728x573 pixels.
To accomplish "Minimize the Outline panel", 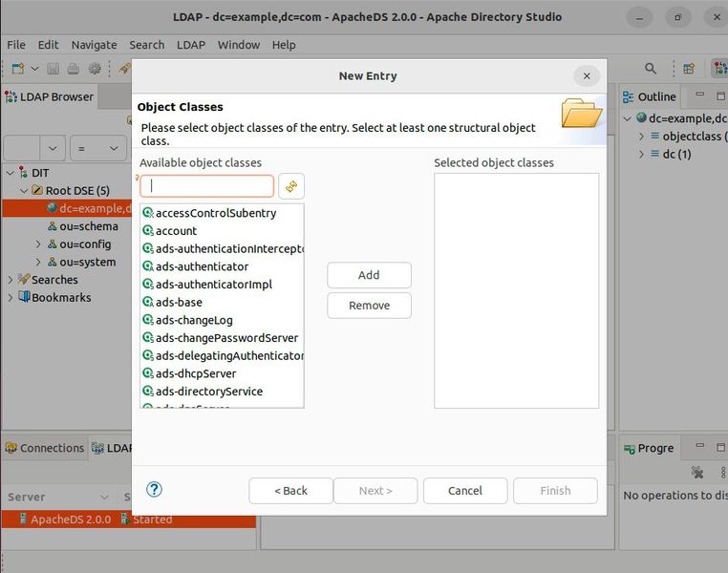I will tap(700, 95).
